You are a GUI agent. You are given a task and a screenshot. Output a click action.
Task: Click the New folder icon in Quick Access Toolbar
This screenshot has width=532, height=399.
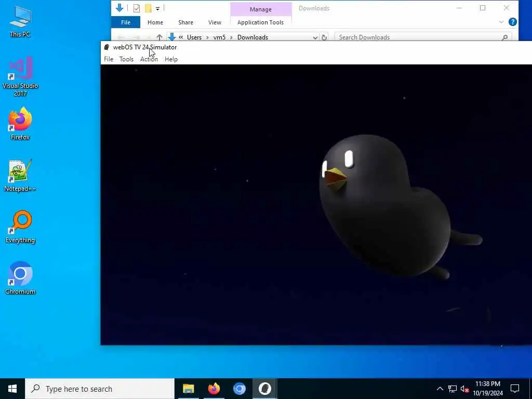point(148,8)
